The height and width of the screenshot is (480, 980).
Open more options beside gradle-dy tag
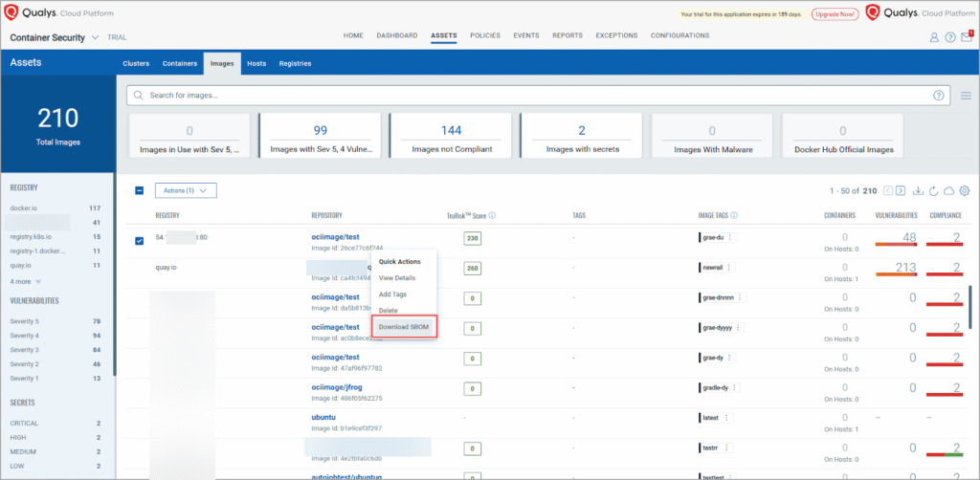(x=734, y=387)
